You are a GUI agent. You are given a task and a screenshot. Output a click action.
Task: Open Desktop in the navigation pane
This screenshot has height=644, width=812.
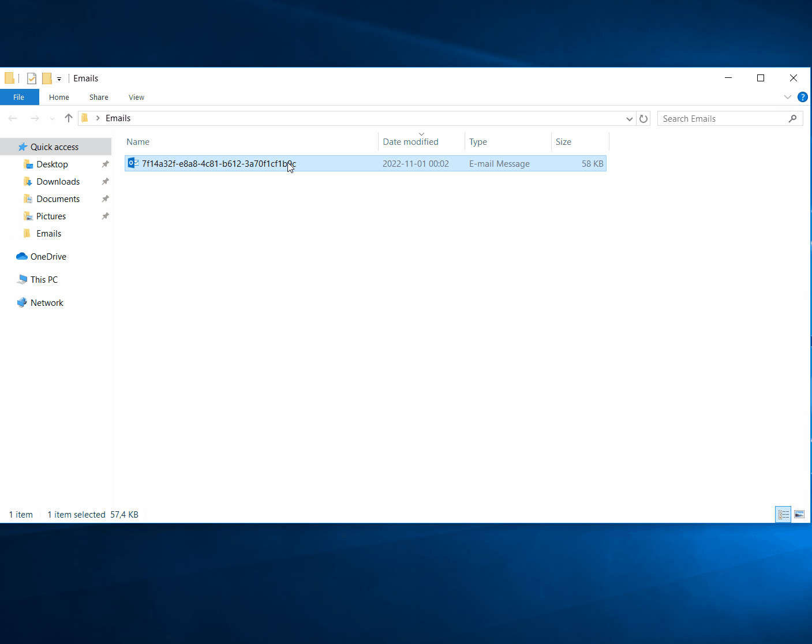pyautogui.click(x=52, y=164)
